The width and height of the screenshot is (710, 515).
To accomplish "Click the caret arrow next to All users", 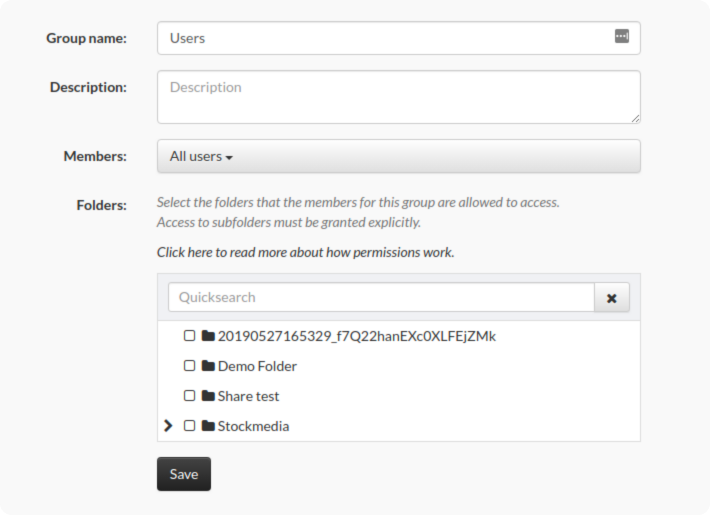I will [x=229, y=158].
